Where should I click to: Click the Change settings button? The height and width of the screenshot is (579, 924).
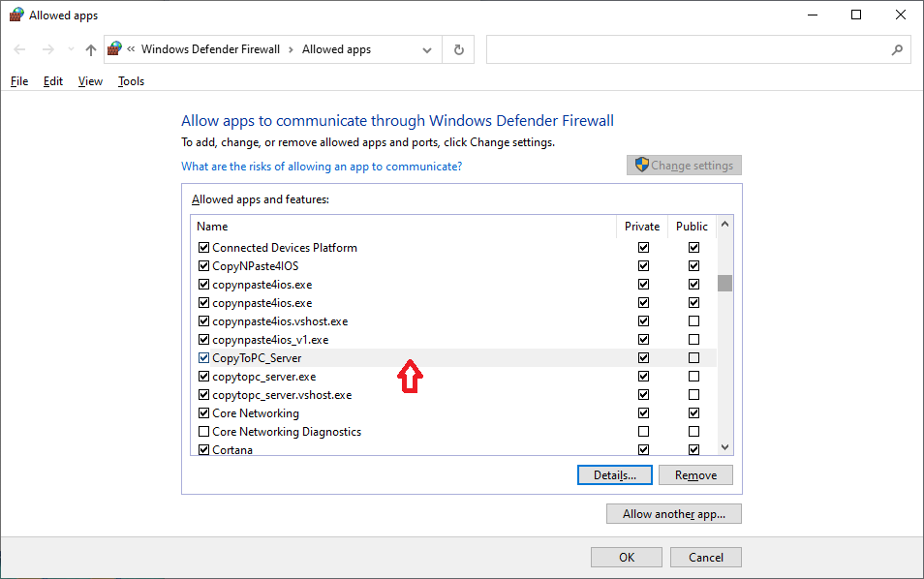(x=684, y=166)
